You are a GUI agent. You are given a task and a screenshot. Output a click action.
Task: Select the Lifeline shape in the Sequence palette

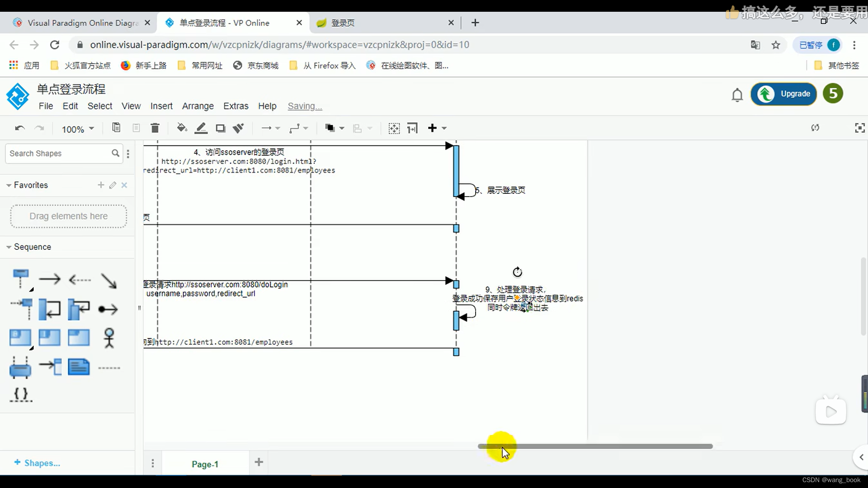(x=21, y=279)
